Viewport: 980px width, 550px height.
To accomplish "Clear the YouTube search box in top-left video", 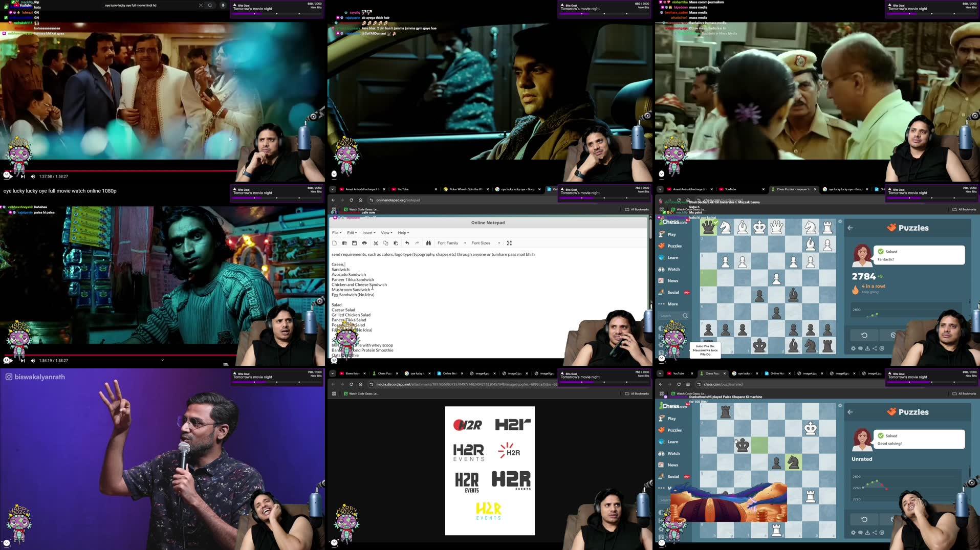I will point(201,5).
